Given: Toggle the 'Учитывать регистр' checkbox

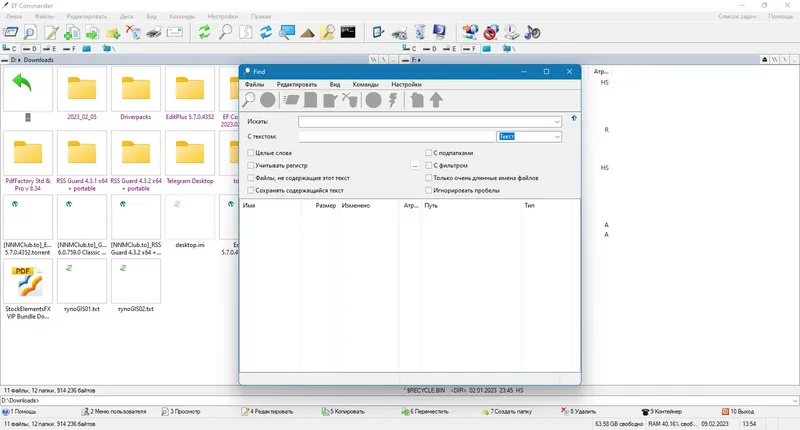Looking at the screenshot, I should (251, 165).
